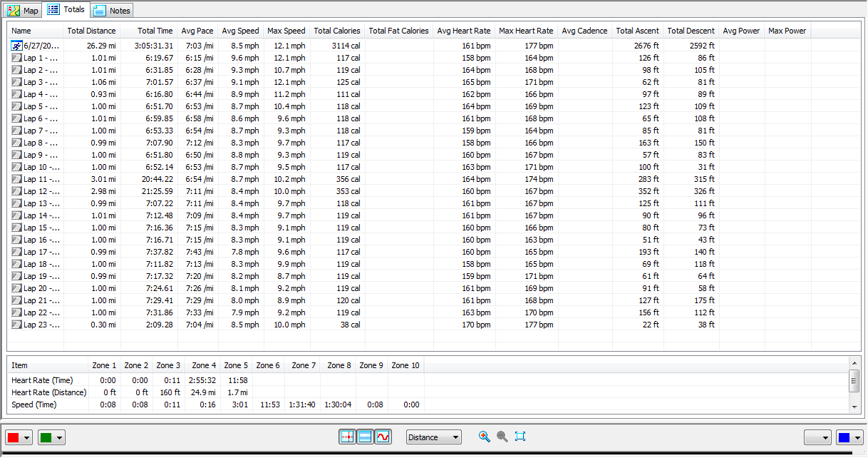Click the zones panel scrollbar down arrow

854,406
